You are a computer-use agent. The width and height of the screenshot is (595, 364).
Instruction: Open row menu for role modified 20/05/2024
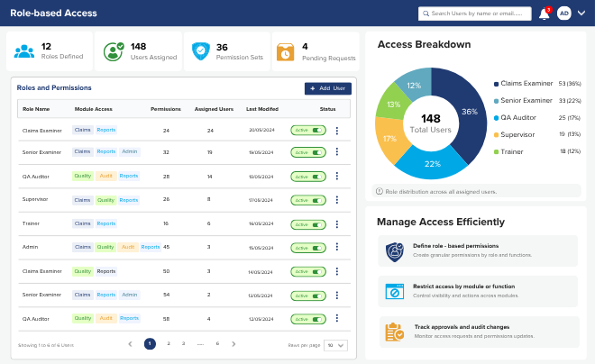(x=337, y=131)
